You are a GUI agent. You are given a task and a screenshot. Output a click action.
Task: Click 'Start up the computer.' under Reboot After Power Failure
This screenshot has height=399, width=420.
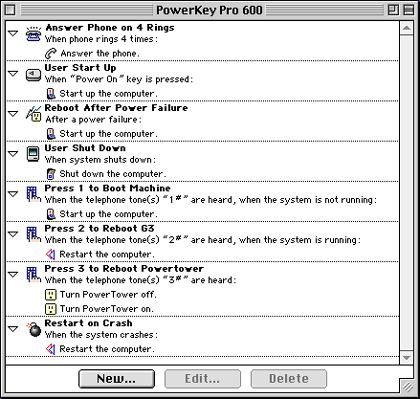(108, 134)
